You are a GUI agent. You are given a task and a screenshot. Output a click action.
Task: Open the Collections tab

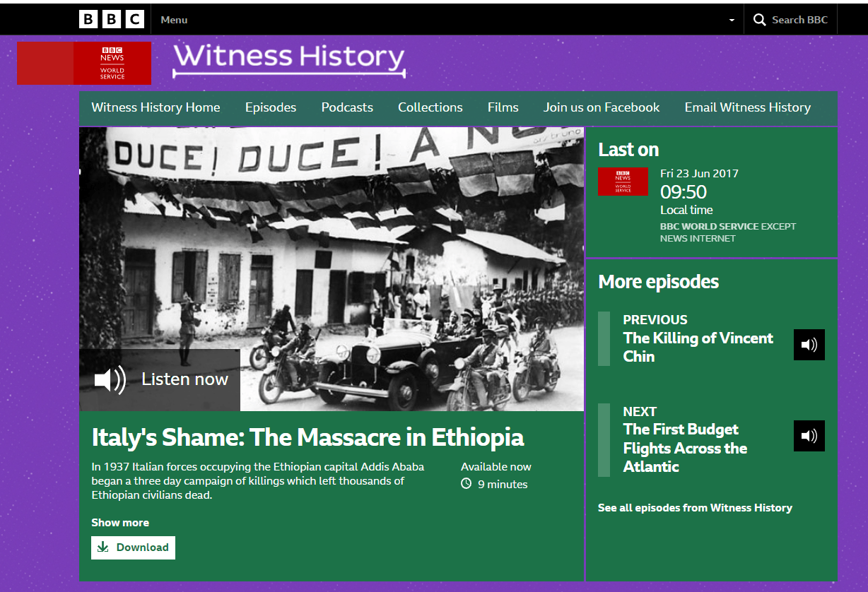(x=430, y=107)
